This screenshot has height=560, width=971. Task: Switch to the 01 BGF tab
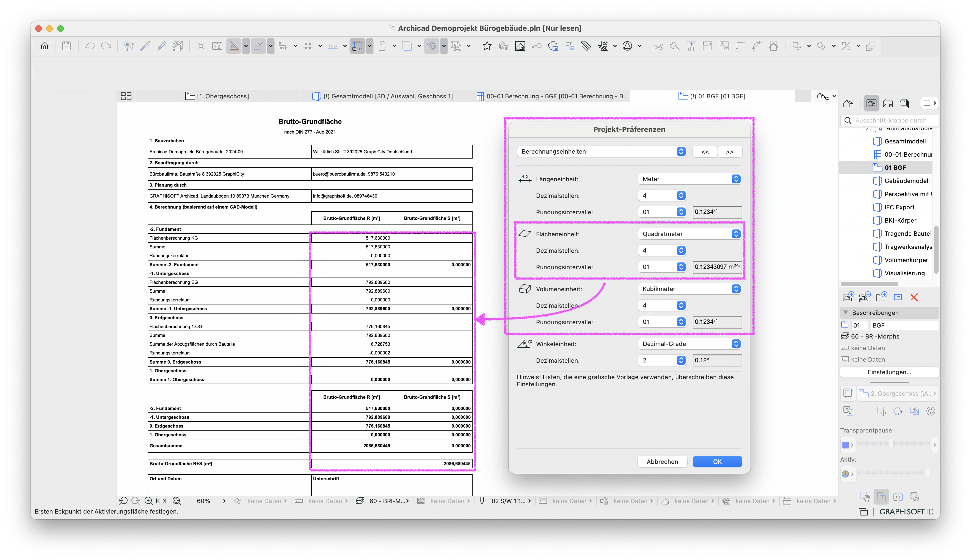point(712,96)
